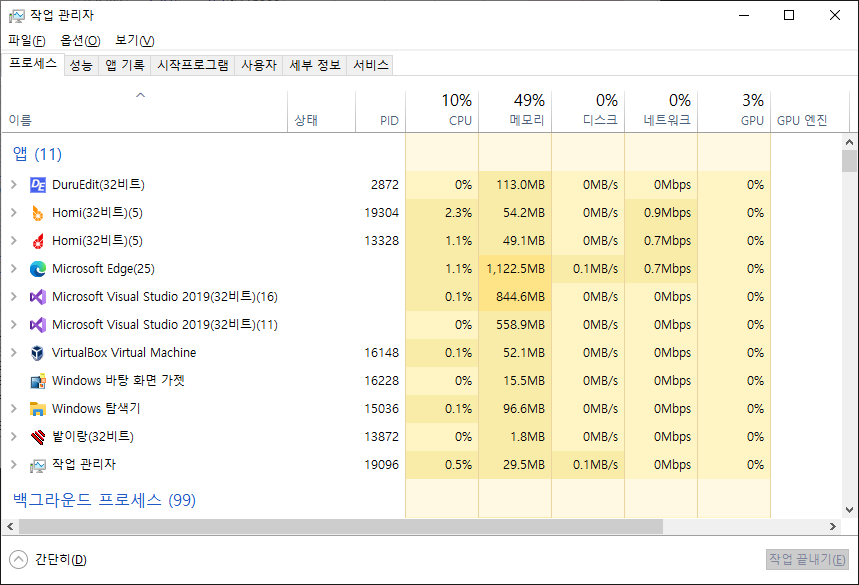Switch to the 시작프로그램 tab

tap(193, 65)
